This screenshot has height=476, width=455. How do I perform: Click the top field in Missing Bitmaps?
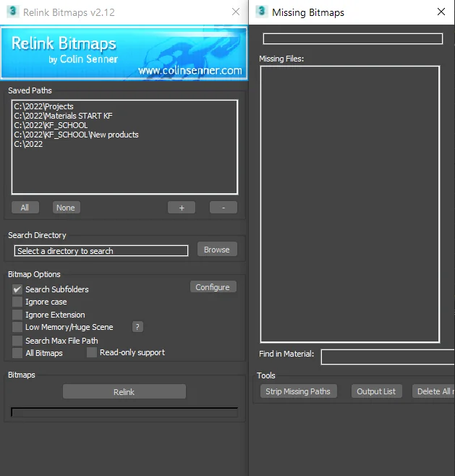pyautogui.click(x=353, y=39)
